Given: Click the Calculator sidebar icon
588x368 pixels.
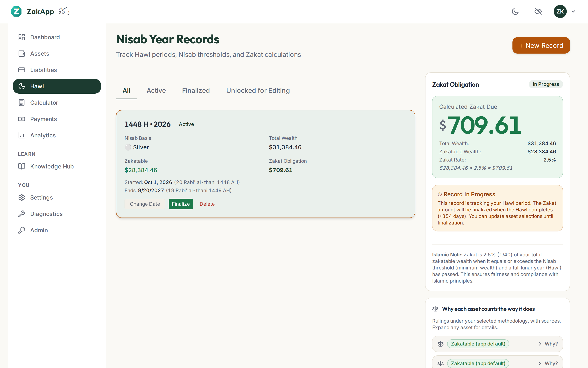Looking at the screenshot, I should coord(22,103).
